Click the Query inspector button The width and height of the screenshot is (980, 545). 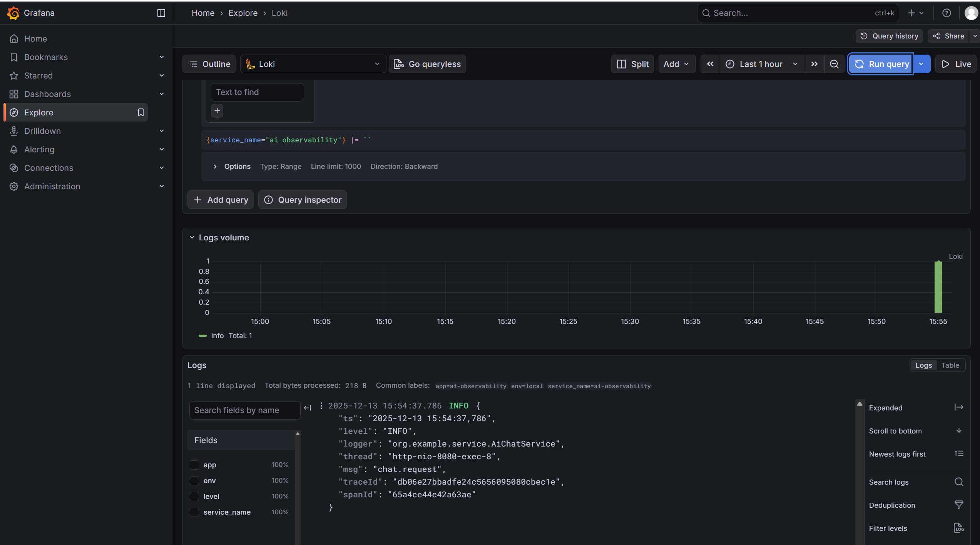302,200
